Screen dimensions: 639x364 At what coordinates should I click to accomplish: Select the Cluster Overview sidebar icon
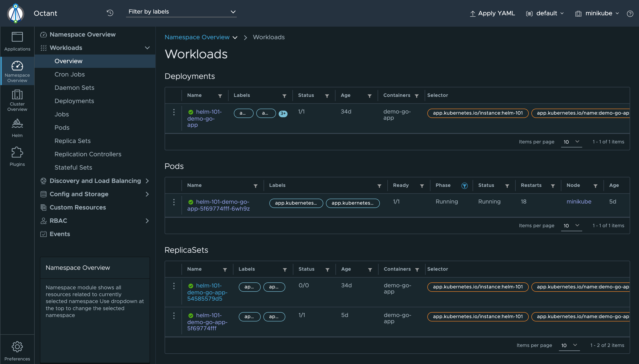point(17,100)
